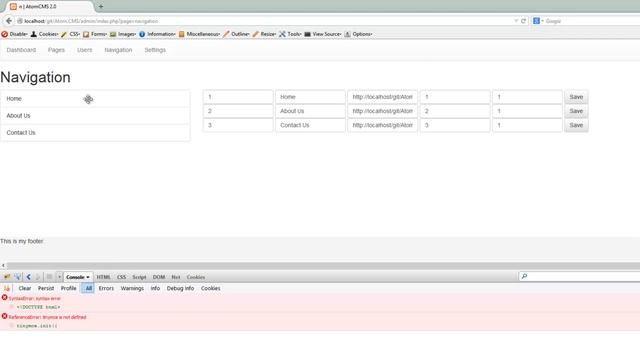
Task: Select the Errors console filter
Action: coord(106,288)
